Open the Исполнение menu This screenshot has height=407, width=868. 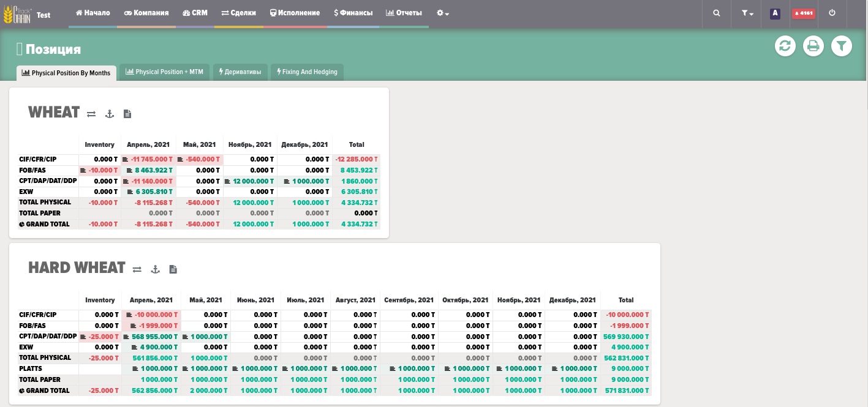[x=295, y=13]
